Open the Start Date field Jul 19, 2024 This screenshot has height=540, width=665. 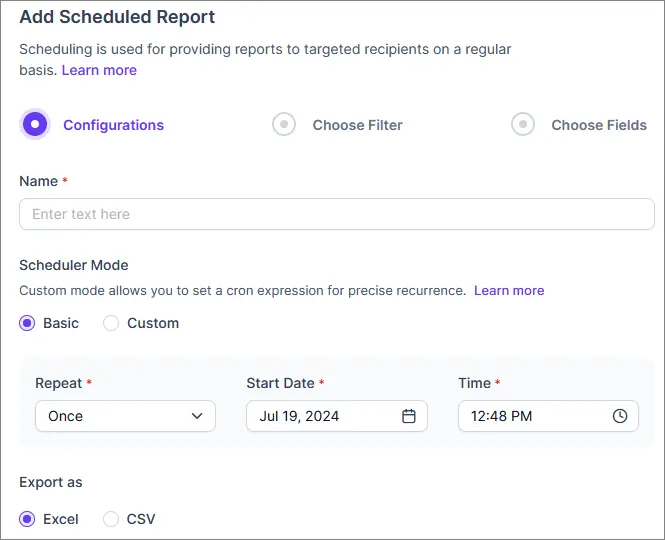click(337, 416)
